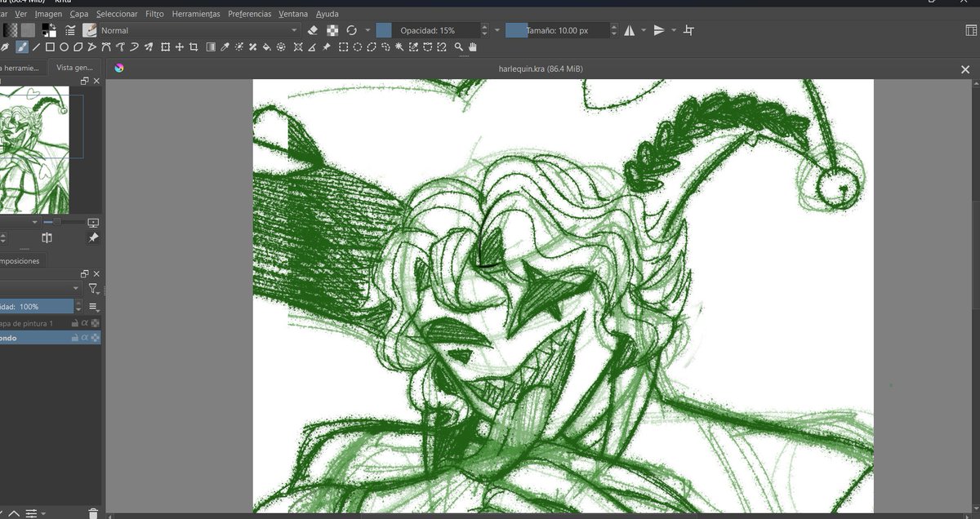Select the rectangular selection tool
This screenshot has height=519, width=980.
(x=344, y=47)
